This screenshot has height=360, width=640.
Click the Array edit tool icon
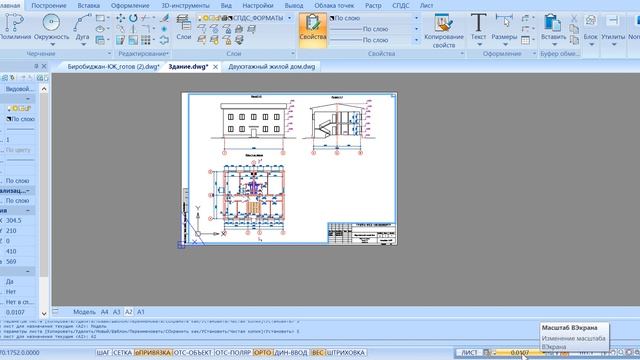click(146, 40)
